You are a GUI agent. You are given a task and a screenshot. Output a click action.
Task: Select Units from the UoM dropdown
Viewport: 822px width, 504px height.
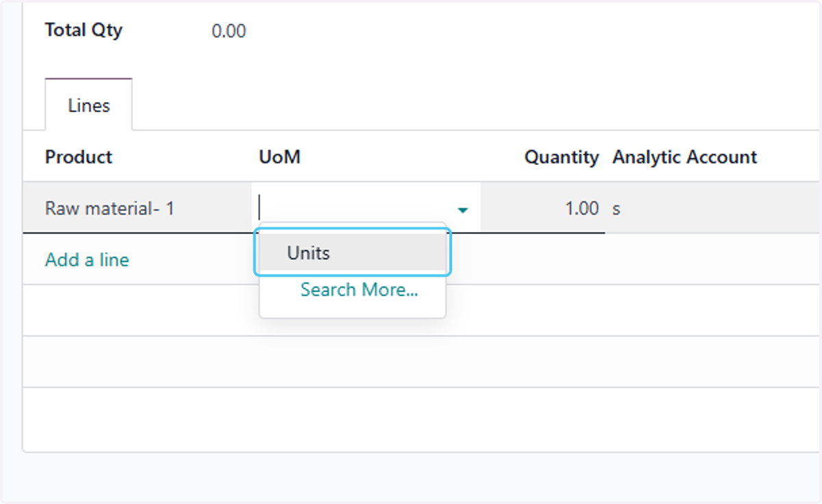click(352, 253)
